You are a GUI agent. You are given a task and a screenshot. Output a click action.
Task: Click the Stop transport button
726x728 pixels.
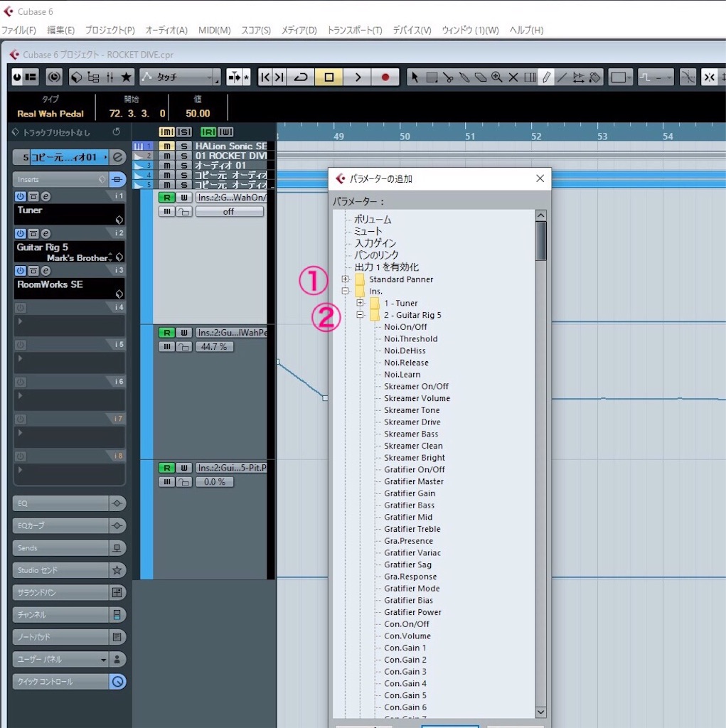pyautogui.click(x=329, y=77)
